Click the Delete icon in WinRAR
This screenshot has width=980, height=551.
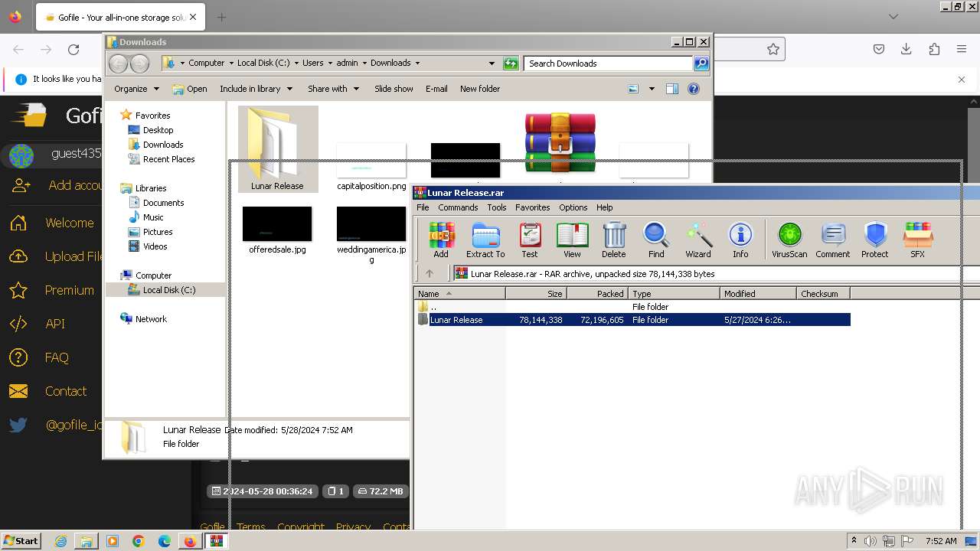coord(613,240)
